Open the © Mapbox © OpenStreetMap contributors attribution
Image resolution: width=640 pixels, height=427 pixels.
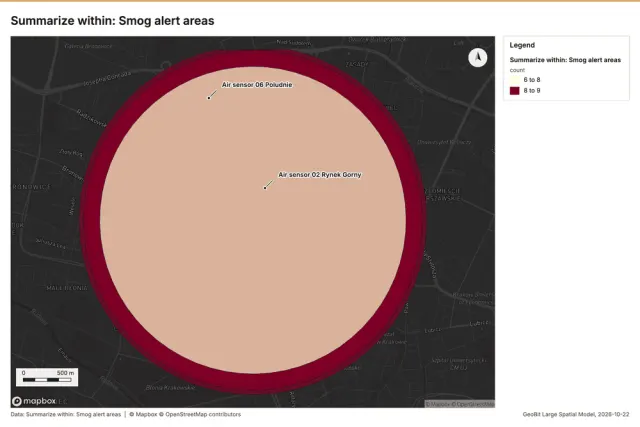click(x=185, y=414)
